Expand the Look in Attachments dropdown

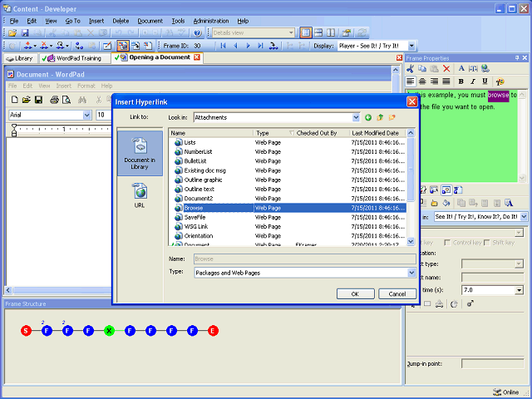tap(355, 117)
